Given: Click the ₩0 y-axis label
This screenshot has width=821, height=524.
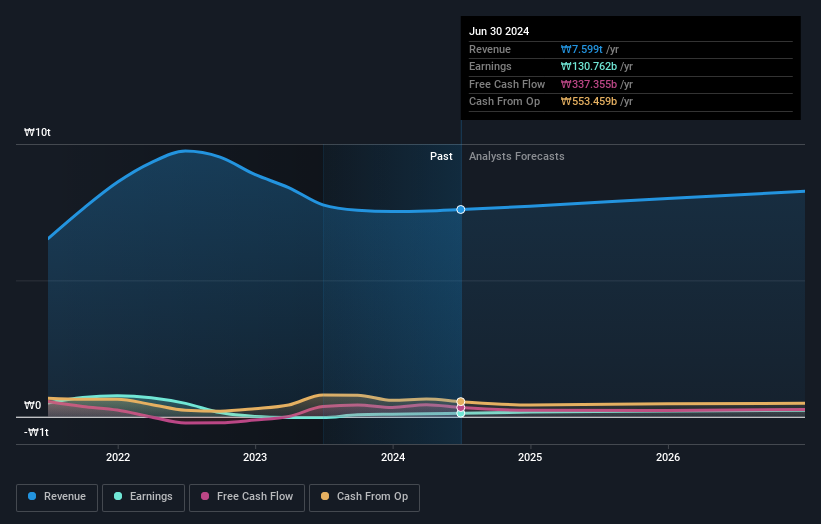Looking at the screenshot, I should coord(32,405).
